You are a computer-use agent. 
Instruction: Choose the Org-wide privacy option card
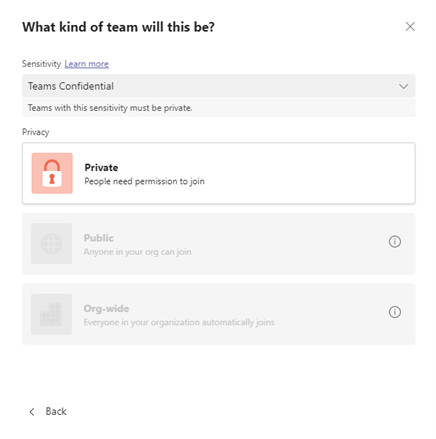219,314
